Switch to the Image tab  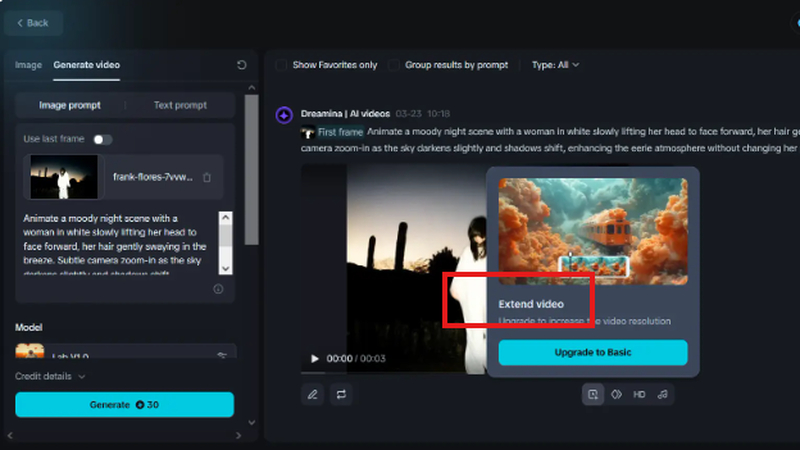[29, 65]
